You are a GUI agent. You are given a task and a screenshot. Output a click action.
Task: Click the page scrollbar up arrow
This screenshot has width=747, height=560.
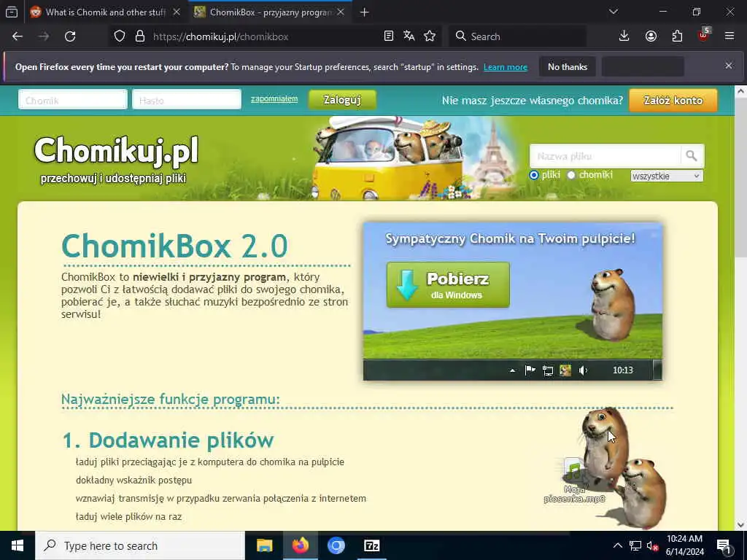[x=740, y=91]
